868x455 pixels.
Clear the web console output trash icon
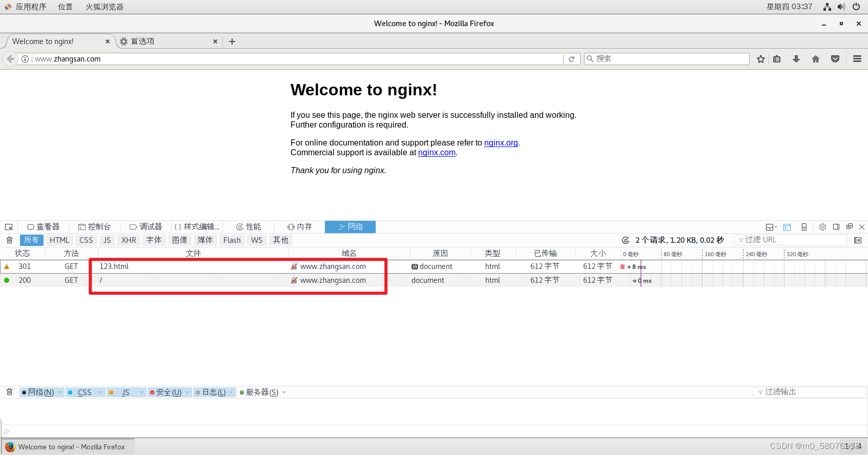(x=9, y=392)
